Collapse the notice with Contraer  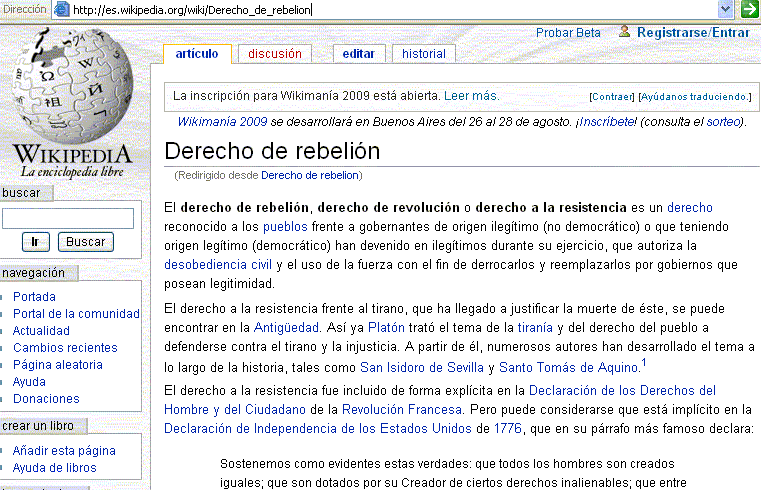612,97
